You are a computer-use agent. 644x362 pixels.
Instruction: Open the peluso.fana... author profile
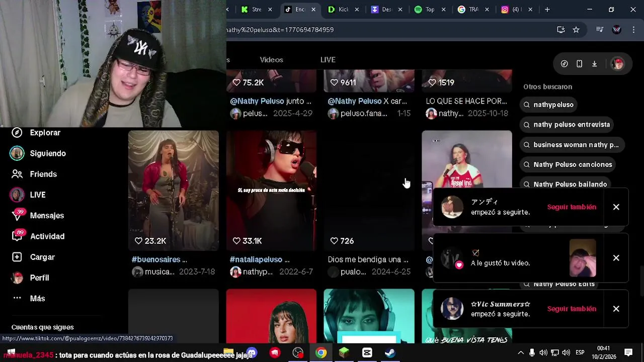(358, 114)
